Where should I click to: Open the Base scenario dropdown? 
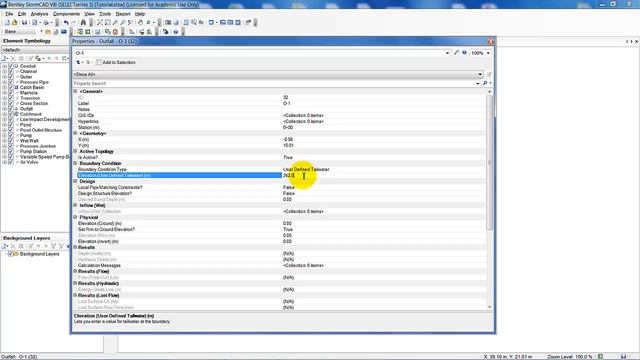pyautogui.click(x=41, y=32)
